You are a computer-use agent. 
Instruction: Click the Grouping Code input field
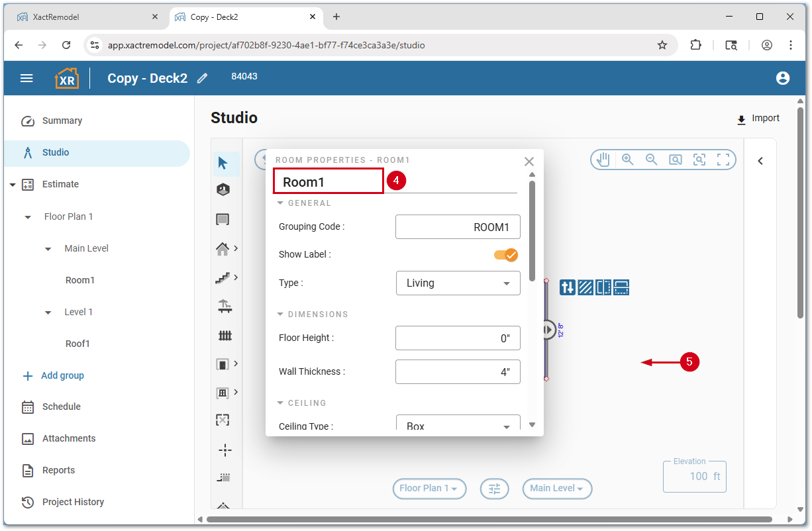[458, 227]
